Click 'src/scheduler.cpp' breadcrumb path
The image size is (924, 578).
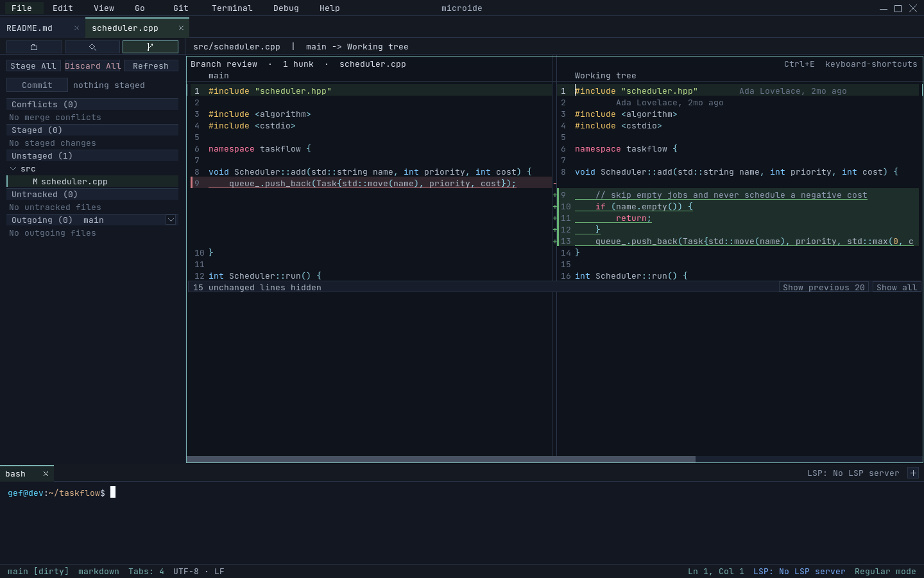click(x=237, y=47)
